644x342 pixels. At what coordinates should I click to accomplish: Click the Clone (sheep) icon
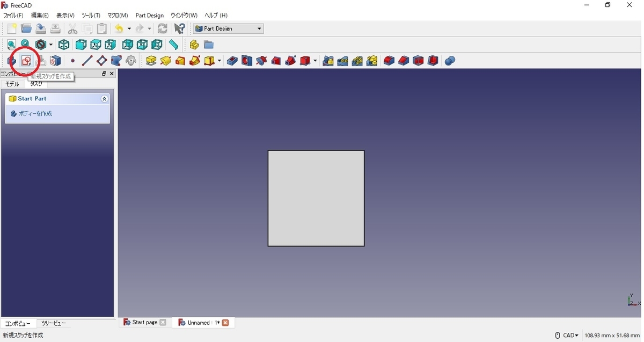coord(131,61)
